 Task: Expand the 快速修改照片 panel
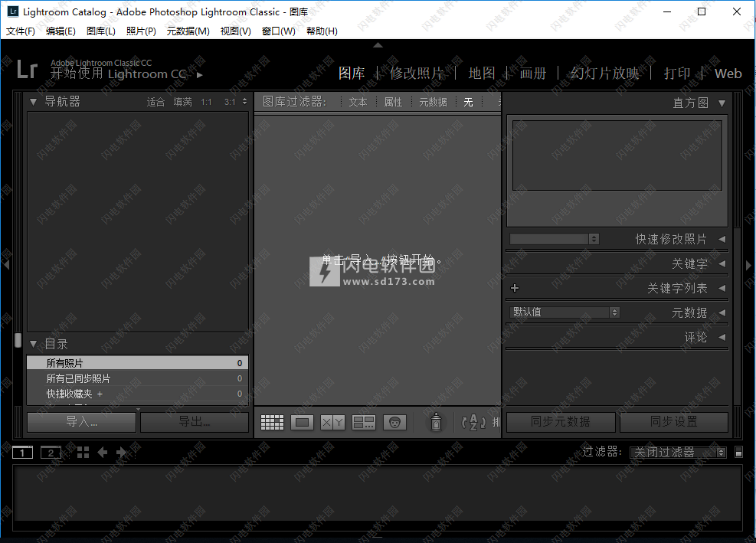722,239
